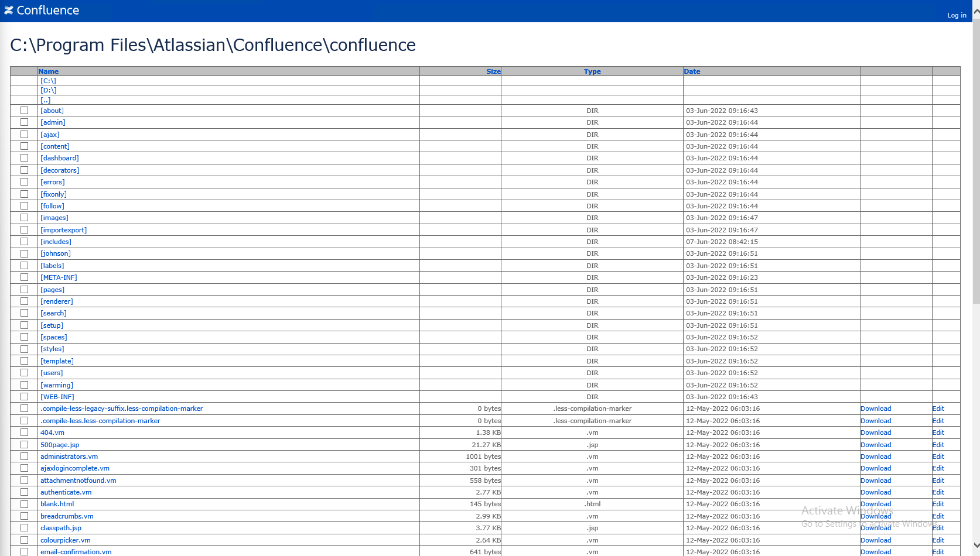980x556 pixels.
Task: Download the colourpicker.vm file
Action: [x=876, y=540]
